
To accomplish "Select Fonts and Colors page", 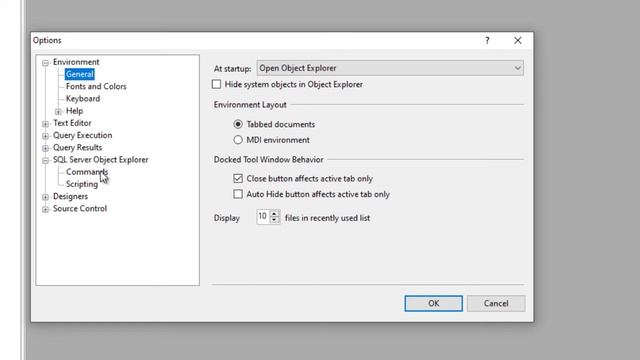I will 96,87.
